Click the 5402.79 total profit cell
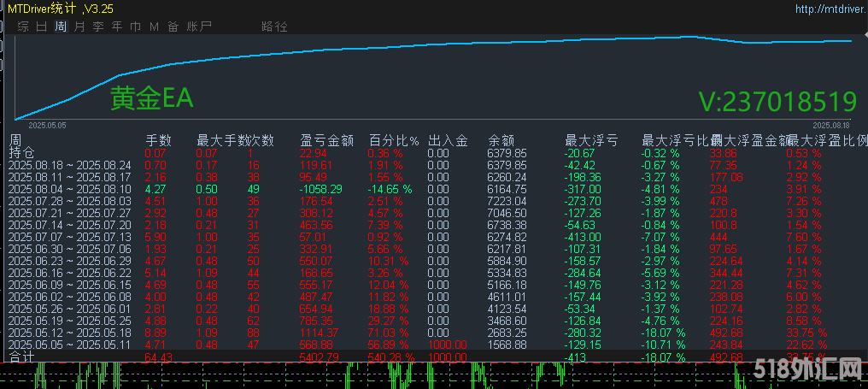 tap(320, 357)
